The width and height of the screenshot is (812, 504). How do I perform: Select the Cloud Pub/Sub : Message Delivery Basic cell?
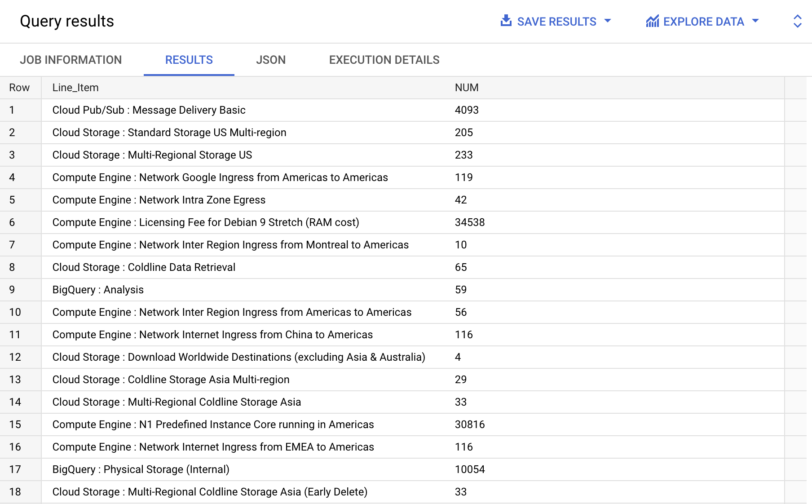click(149, 110)
